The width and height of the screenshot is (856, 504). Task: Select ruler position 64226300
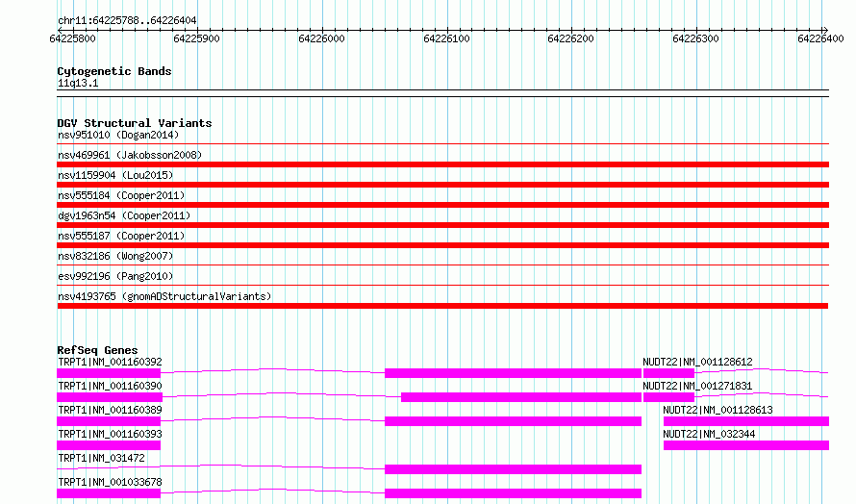(695, 38)
